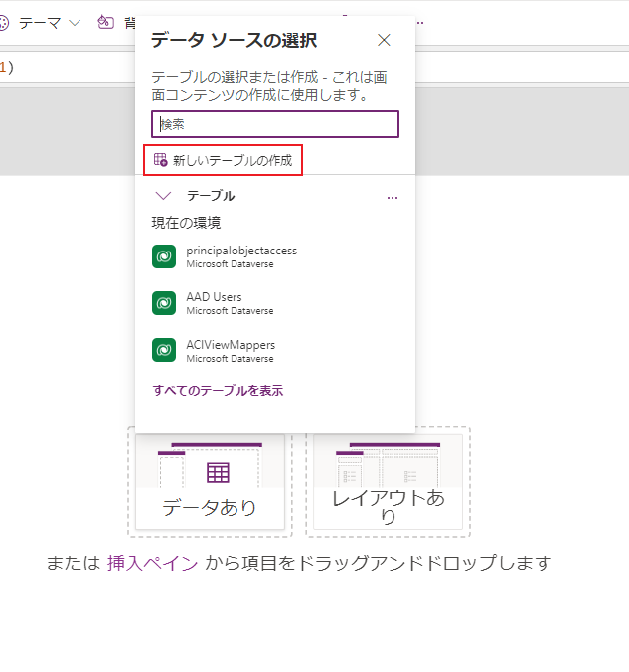Click the テーマ toolbar label
Image resolution: width=629 pixels, height=672 pixels.
tap(40, 23)
